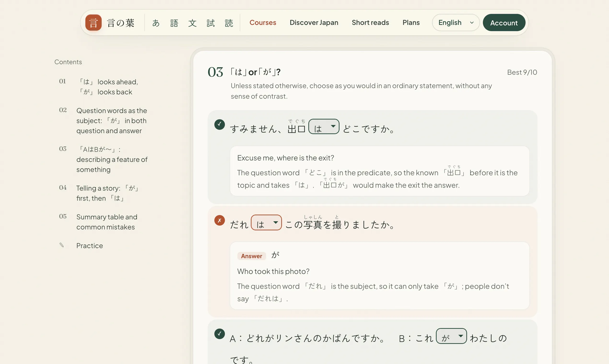
Task: Click the pencil icon beside Practice
Action: (x=62, y=245)
